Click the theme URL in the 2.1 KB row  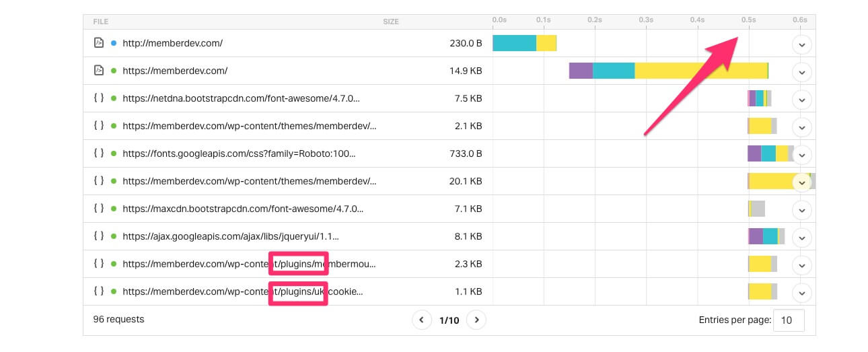(250, 126)
